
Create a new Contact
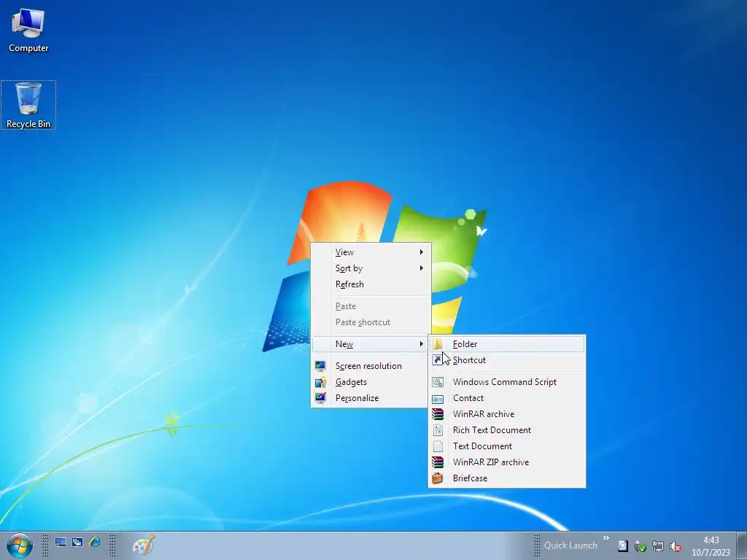click(x=507, y=398)
